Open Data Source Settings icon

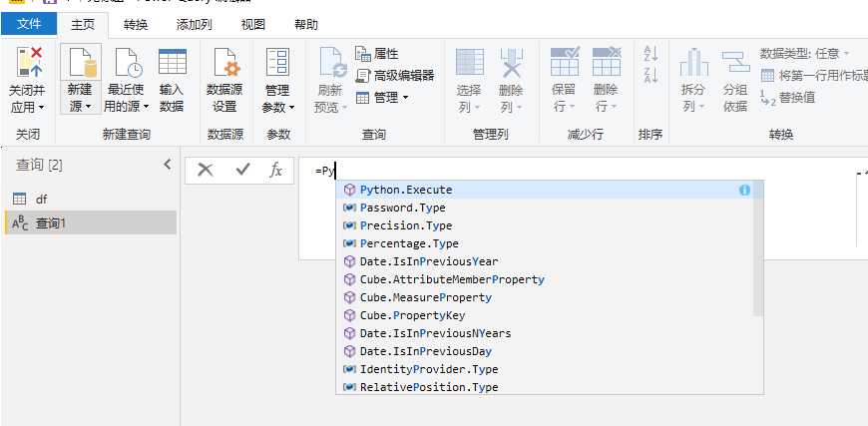(227, 62)
